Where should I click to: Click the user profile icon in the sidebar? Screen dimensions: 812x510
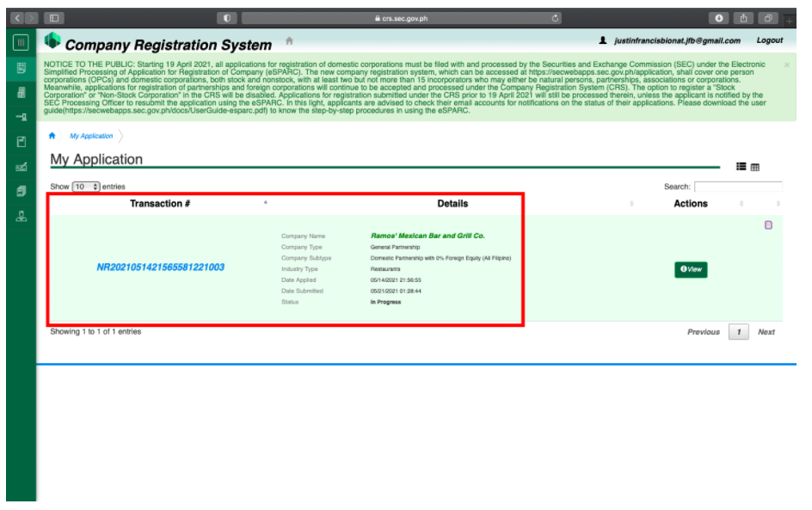point(21,216)
